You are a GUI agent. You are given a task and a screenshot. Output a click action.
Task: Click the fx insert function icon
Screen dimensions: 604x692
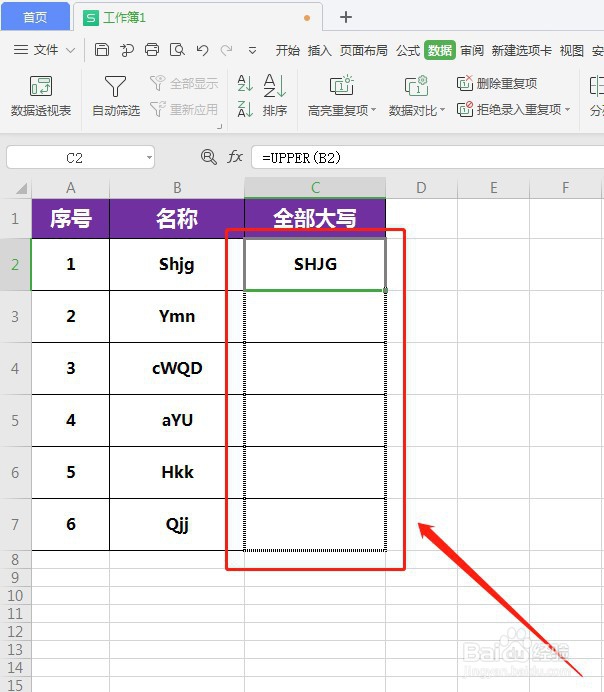coord(235,157)
